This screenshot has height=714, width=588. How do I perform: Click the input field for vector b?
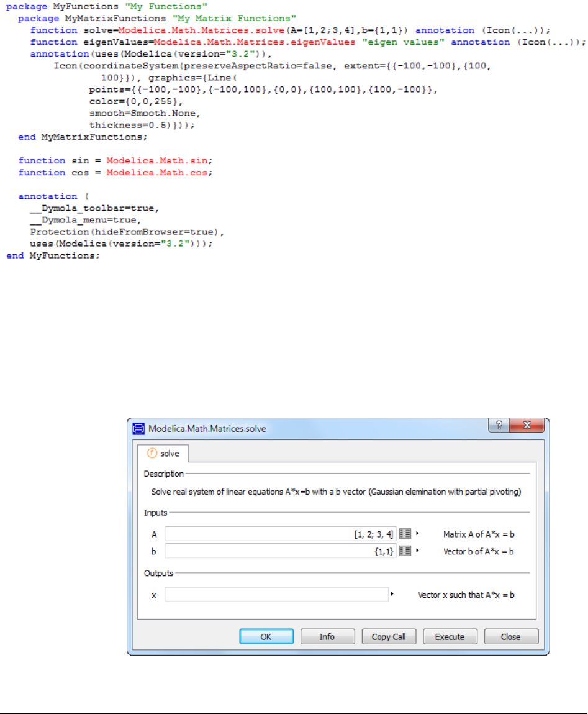point(281,551)
